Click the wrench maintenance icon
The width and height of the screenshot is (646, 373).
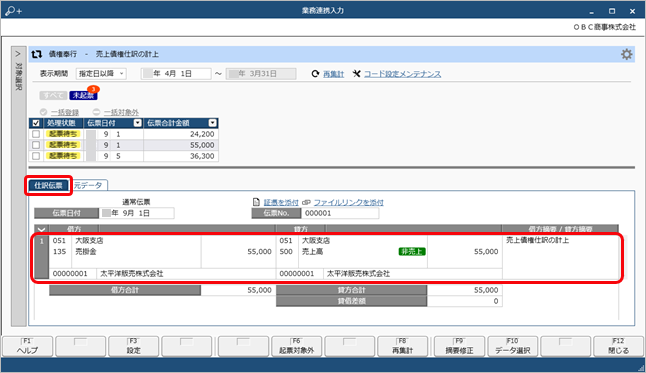pyautogui.click(x=356, y=74)
